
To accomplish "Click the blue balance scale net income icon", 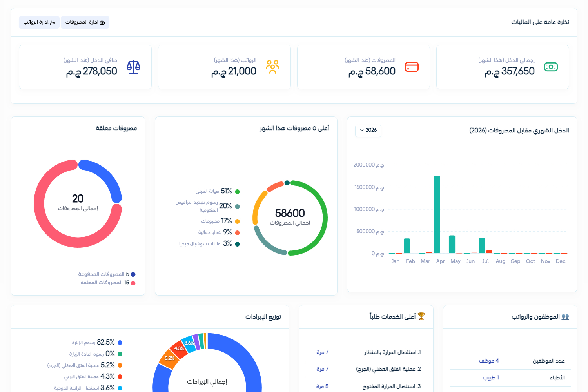I will click(133, 67).
